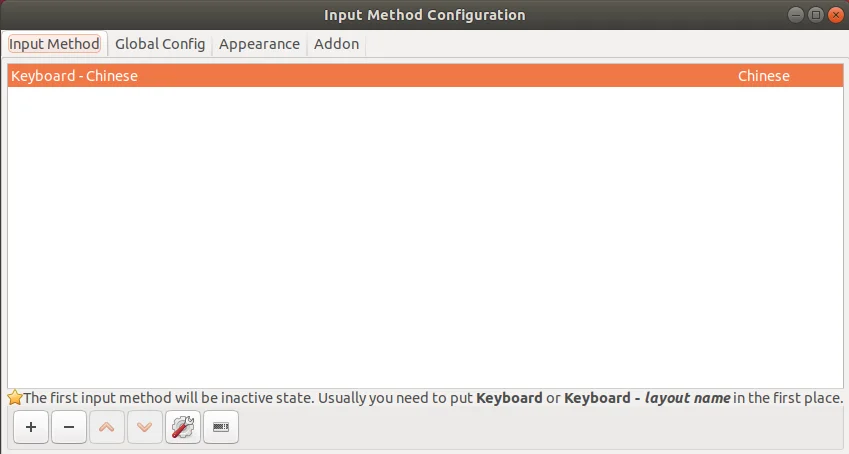Click the yellow star hint icon
The image size is (849, 454).
click(15, 398)
